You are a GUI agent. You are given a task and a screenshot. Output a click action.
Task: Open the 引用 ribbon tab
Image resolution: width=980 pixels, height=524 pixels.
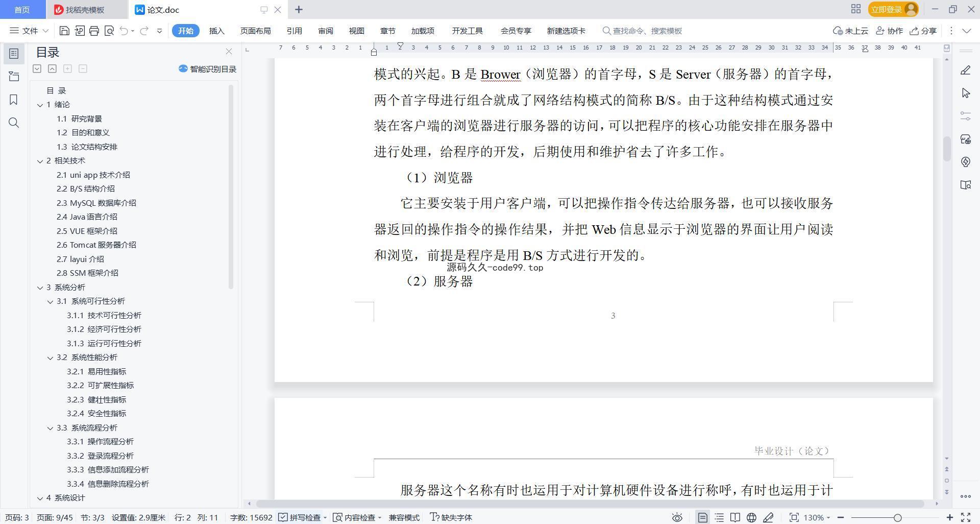[x=294, y=31]
